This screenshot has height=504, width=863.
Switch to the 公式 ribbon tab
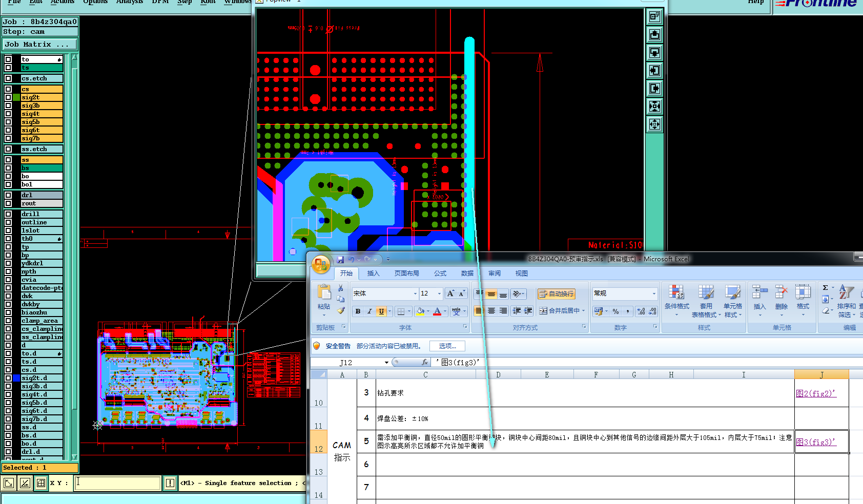[x=440, y=274]
